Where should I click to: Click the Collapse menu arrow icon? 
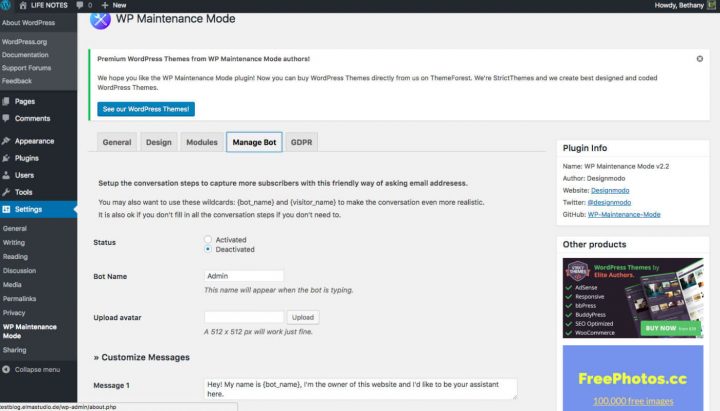[6, 369]
